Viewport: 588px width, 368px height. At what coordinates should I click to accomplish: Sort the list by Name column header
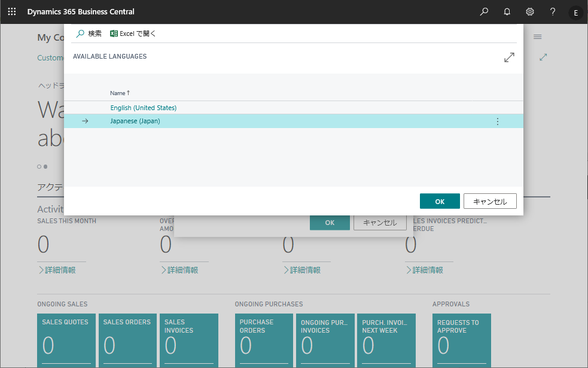tap(120, 93)
